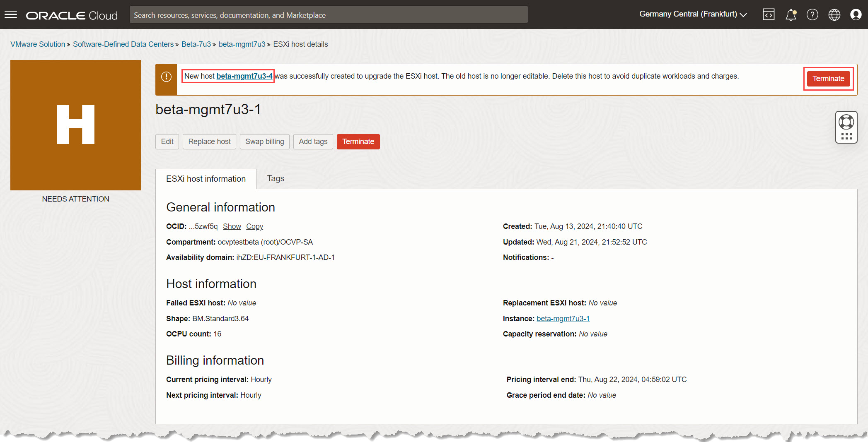Select the ESXi host information tab
Screen dimensions: 868x442
click(x=206, y=179)
